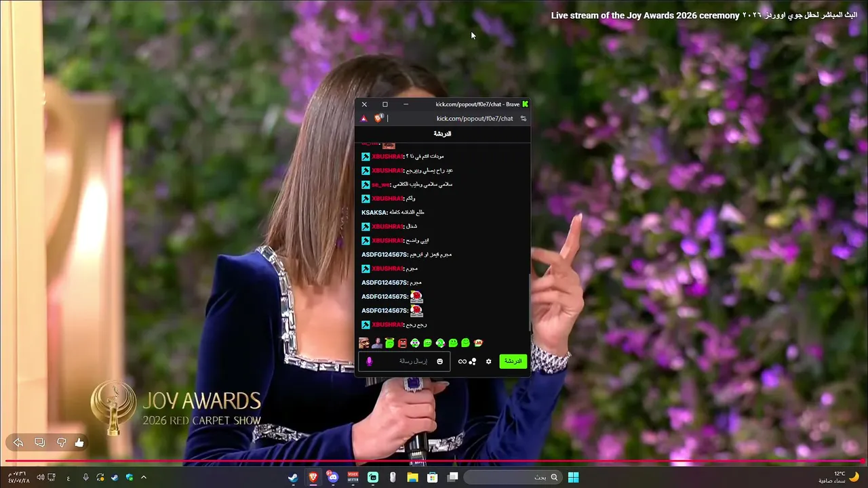The image size is (868, 488).
Task: Click the purple microphone icon in chat input
Action: click(370, 361)
